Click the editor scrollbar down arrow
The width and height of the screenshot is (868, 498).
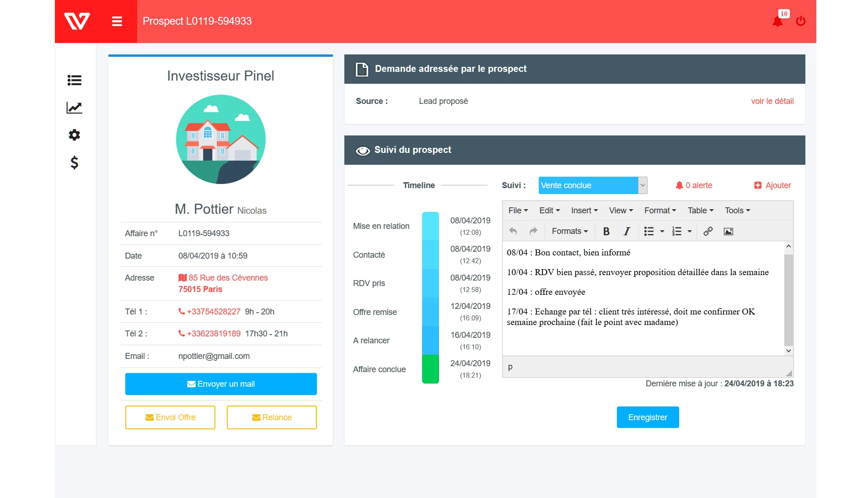coord(788,351)
